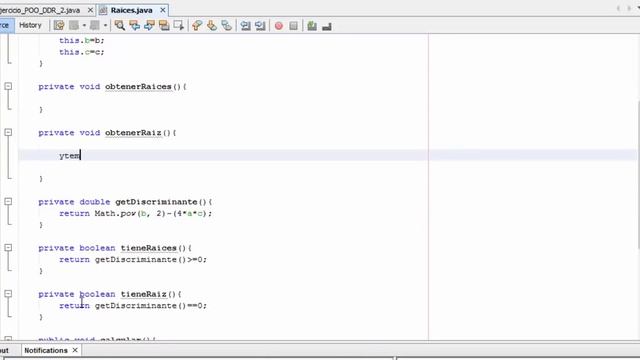The height and width of the screenshot is (360, 640).
Task: Open dropdown arrow beside Back icon
Action: click(x=84, y=26)
